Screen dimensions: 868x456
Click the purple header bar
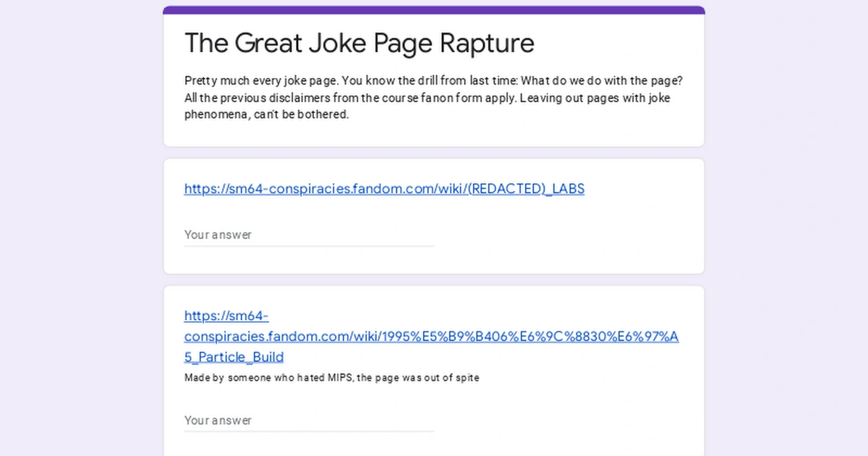click(433, 8)
